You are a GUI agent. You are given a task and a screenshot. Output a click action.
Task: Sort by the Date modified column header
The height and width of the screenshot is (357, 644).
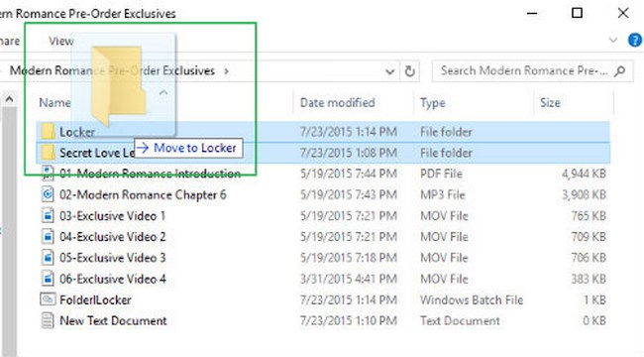(x=337, y=103)
